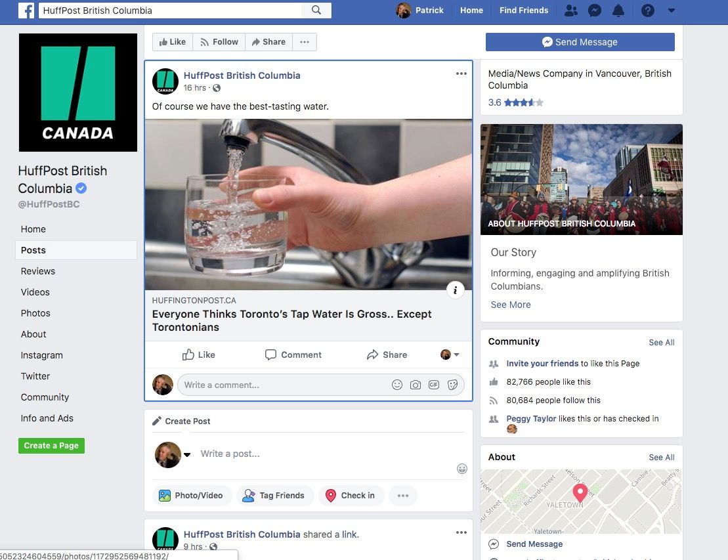Like the Toronto tap water post
Image resolution: width=728 pixels, height=560 pixels.
pos(198,355)
